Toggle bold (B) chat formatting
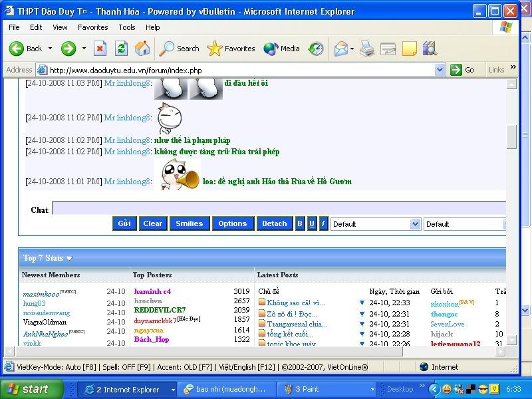532x399 pixels. pos(299,224)
